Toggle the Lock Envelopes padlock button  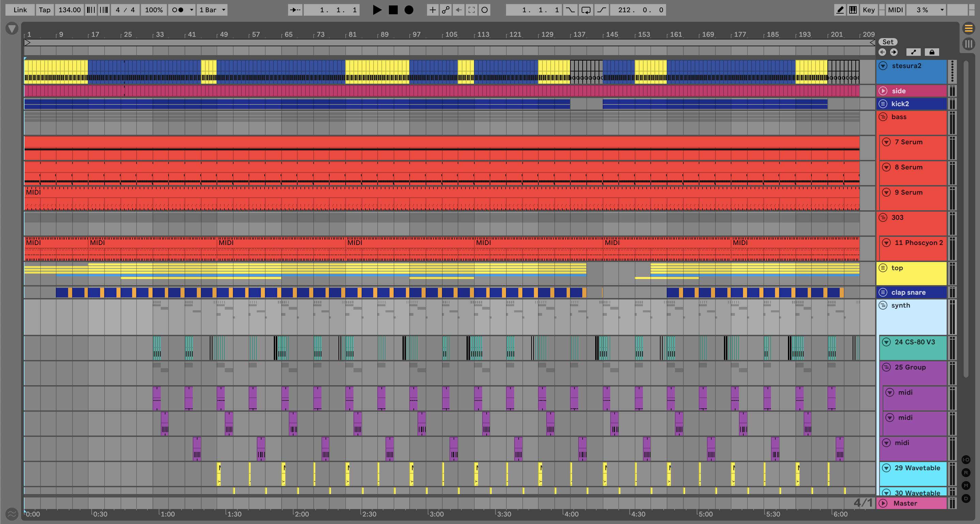(x=932, y=52)
